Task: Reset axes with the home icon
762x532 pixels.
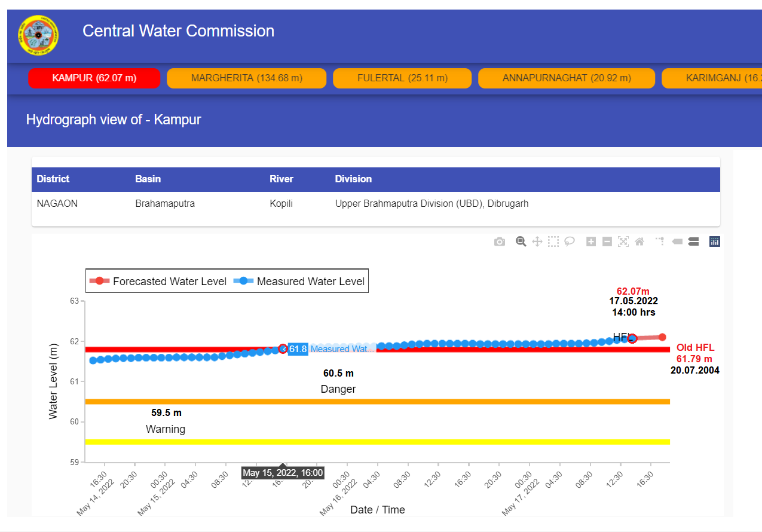Action: [x=639, y=241]
